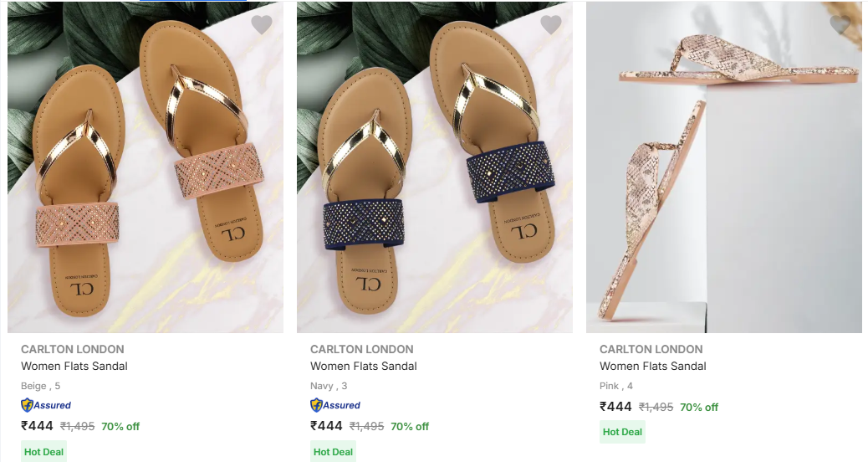Click Carlton London brand above Beige sandal
This screenshot has height=462, width=868.
[x=73, y=349]
